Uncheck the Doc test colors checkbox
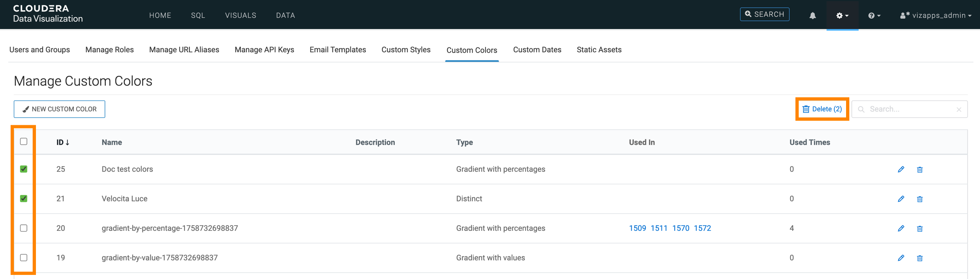Viewport: 980px width, 279px height. pos(24,169)
